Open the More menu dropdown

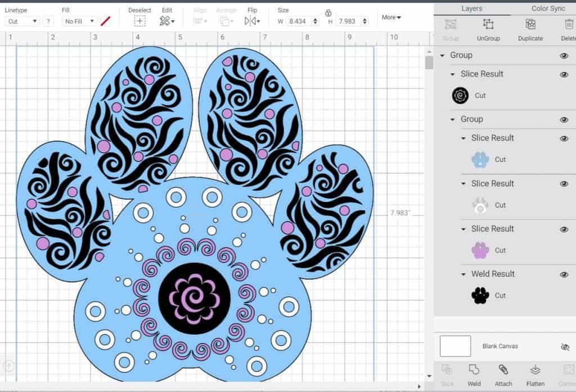click(391, 17)
